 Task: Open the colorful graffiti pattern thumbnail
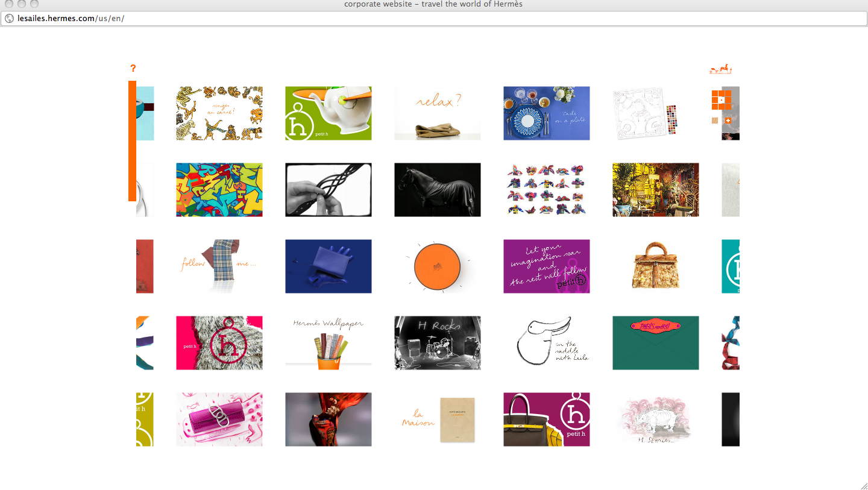tap(219, 190)
